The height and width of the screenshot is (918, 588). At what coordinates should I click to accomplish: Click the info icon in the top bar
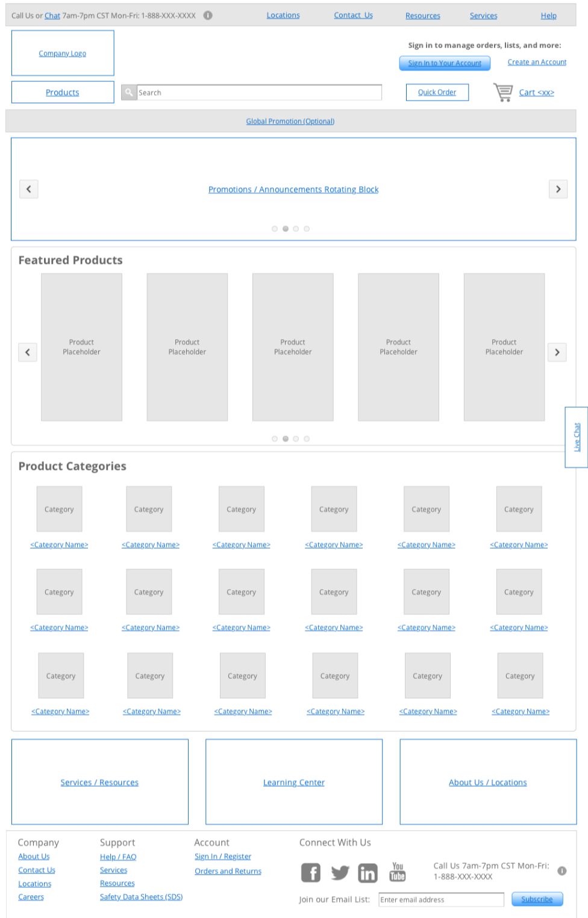click(208, 16)
